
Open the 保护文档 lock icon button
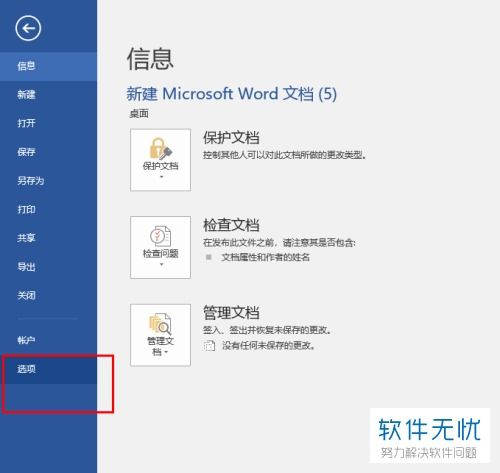160,160
